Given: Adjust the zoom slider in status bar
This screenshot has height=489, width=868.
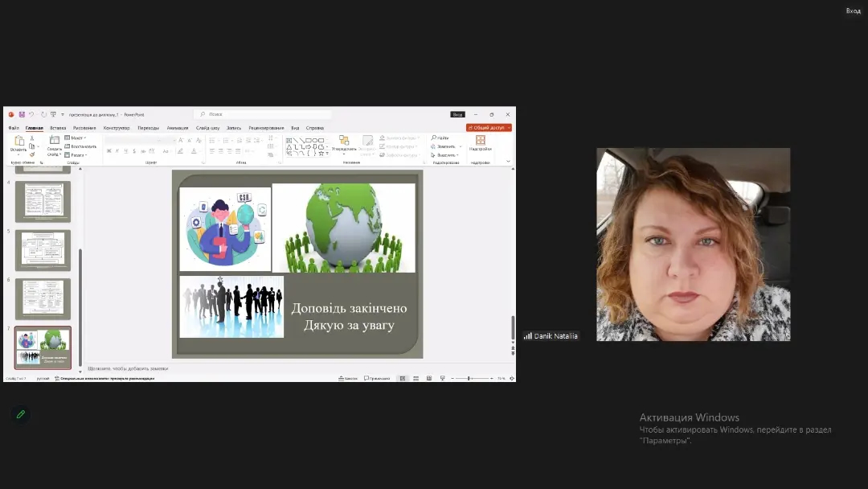Looking at the screenshot, I should point(469,378).
